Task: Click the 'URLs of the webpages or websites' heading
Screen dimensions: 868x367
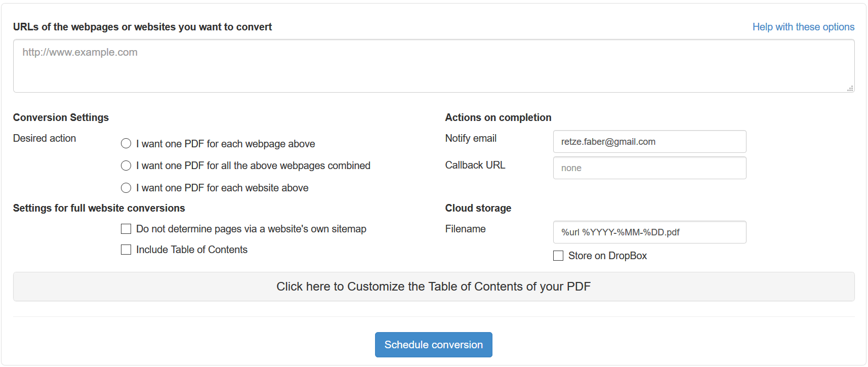Action: pos(142,27)
